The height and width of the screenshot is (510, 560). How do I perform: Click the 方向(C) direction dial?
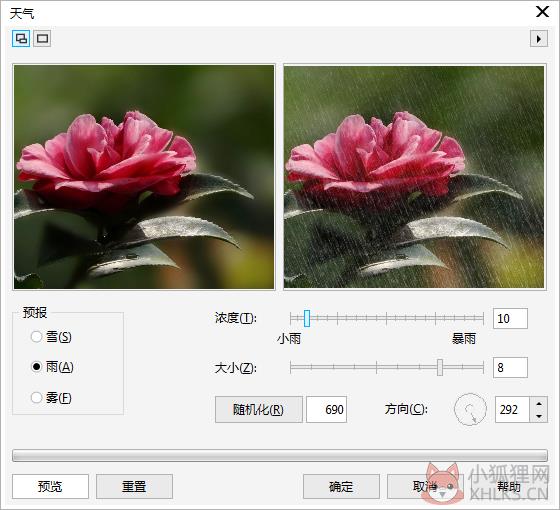coord(470,409)
